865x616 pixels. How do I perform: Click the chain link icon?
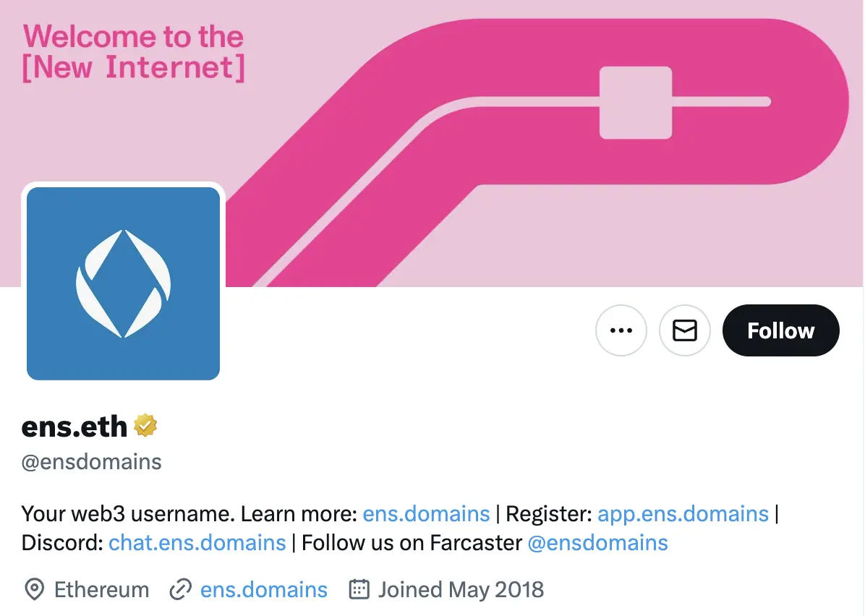click(180, 590)
